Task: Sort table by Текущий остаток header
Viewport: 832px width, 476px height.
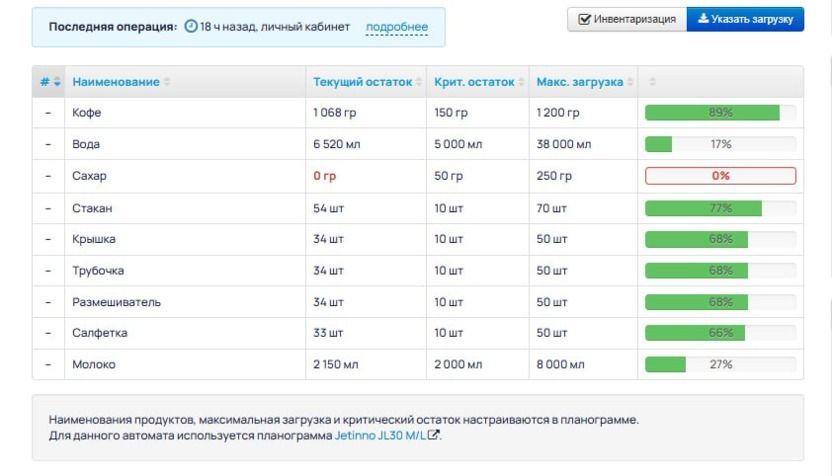Action: 362,82
